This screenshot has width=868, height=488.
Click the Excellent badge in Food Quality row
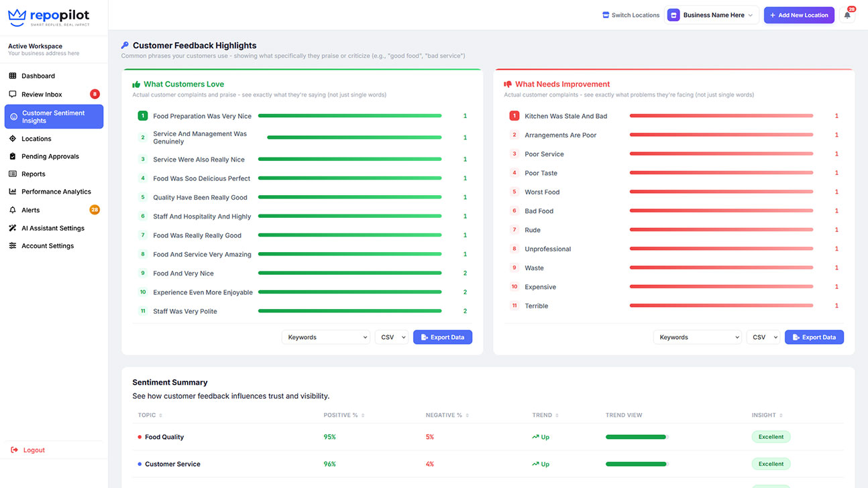pyautogui.click(x=771, y=437)
